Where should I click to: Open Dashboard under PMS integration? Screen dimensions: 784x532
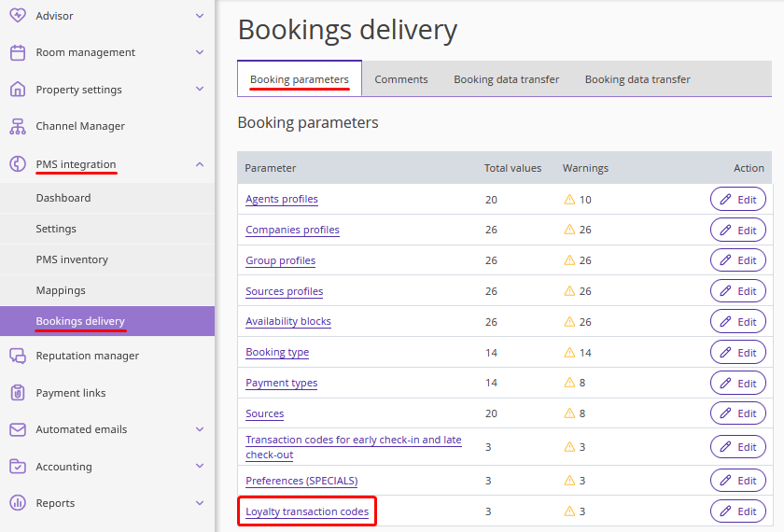click(107, 198)
